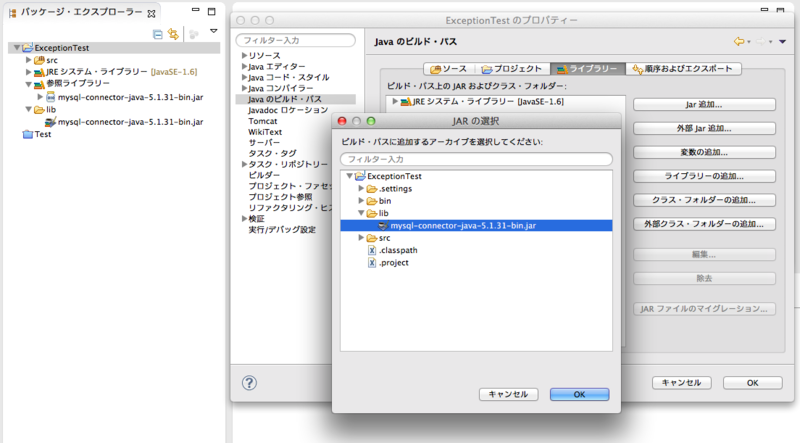Viewport: 800px width, 443px height.
Task: Click OK in properties window
Action: pos(753,383)
